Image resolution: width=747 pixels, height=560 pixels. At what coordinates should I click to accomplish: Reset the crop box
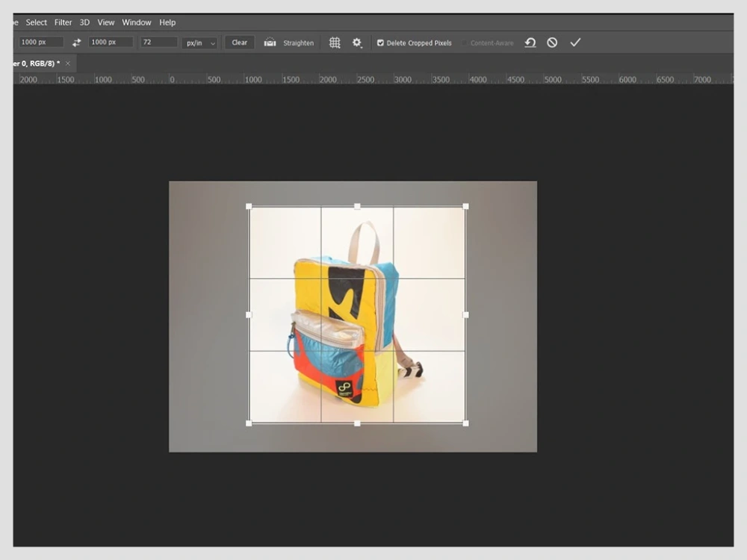(530, 43)
